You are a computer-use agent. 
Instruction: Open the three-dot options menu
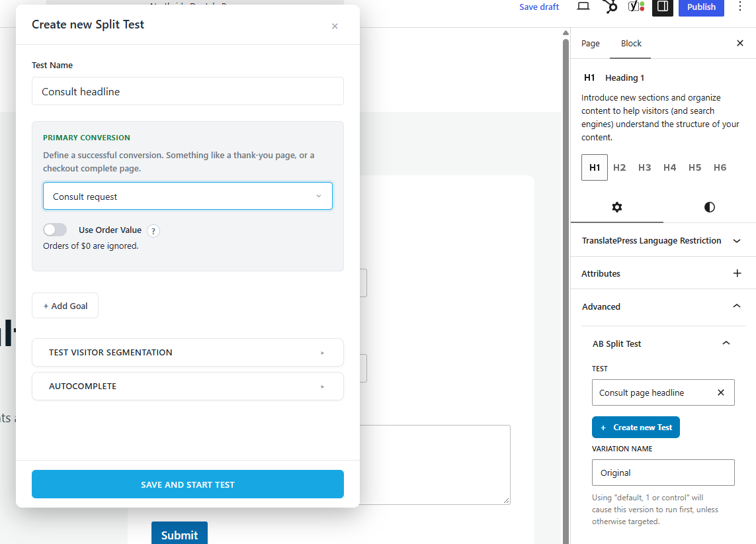pyautogui.click(x=740, y=6)
